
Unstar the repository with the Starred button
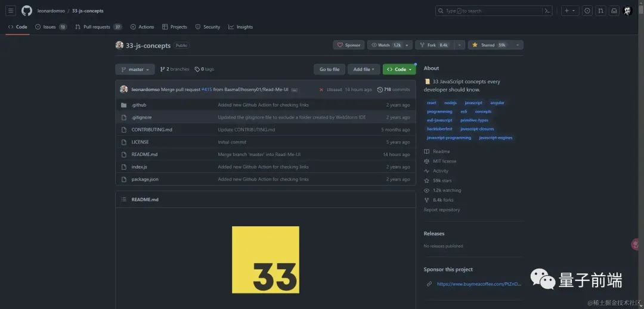tap(489, 45)
